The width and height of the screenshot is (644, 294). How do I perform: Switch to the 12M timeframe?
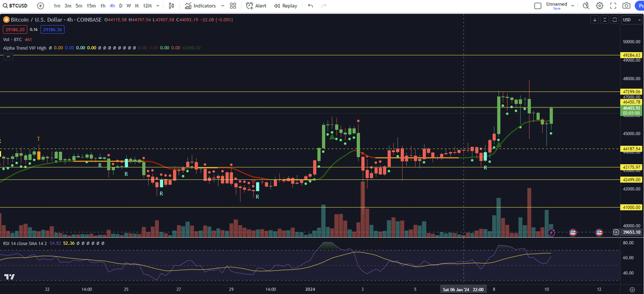[x=147, y=5]
